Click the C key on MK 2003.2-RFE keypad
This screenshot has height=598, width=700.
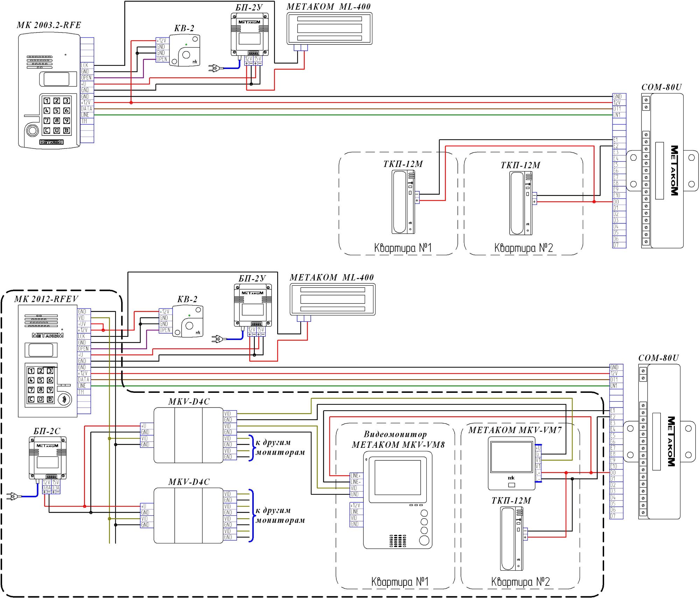click(x=47, y=131)
